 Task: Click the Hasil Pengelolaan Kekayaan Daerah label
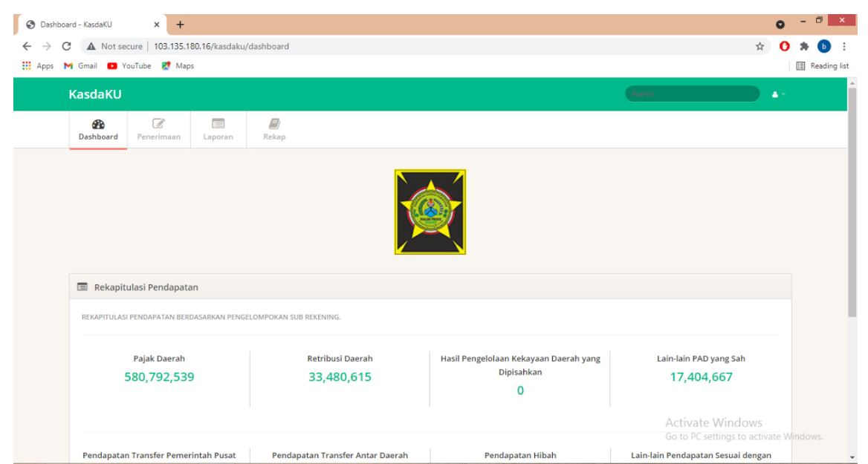tap(520, 365)
